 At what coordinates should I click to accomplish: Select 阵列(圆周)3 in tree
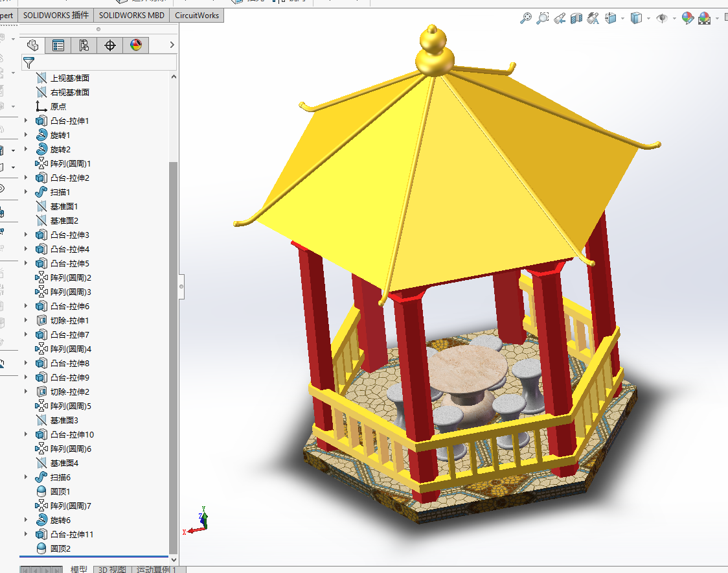pos(71,292)
